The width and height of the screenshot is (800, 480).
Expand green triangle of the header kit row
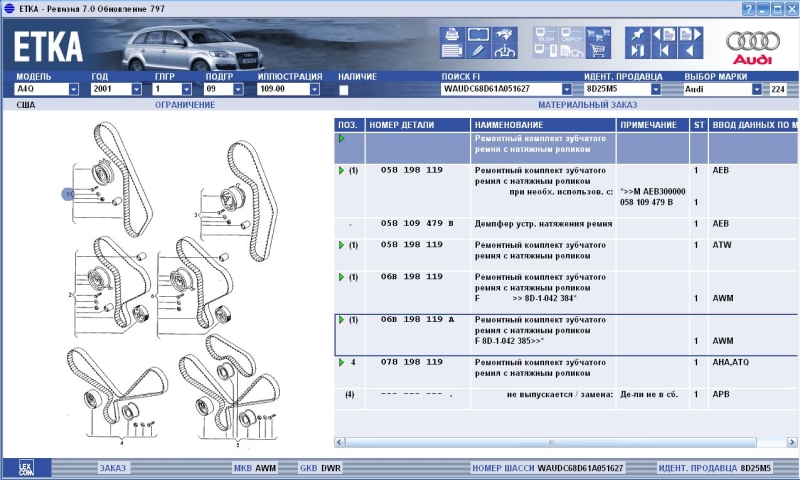[x=341, y=138]
